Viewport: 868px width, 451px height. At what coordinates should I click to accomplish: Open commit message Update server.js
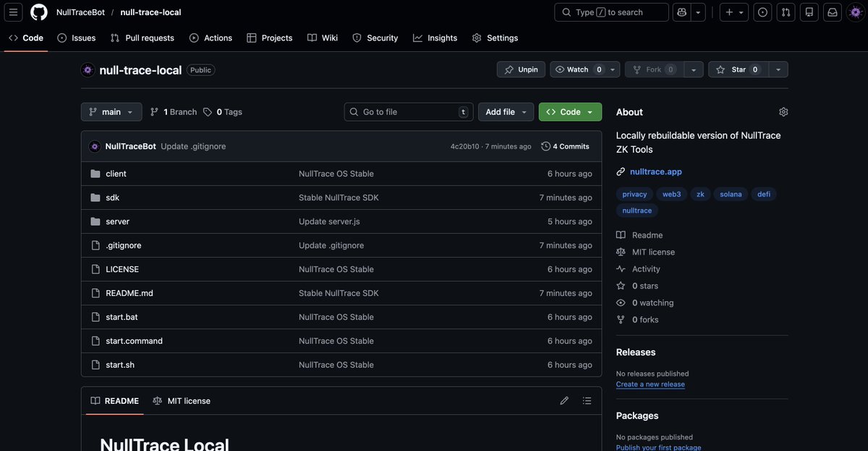329,222
